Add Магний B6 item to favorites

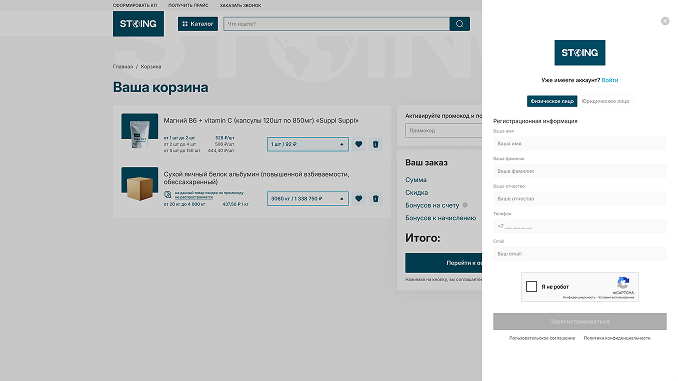coord(358,144)
